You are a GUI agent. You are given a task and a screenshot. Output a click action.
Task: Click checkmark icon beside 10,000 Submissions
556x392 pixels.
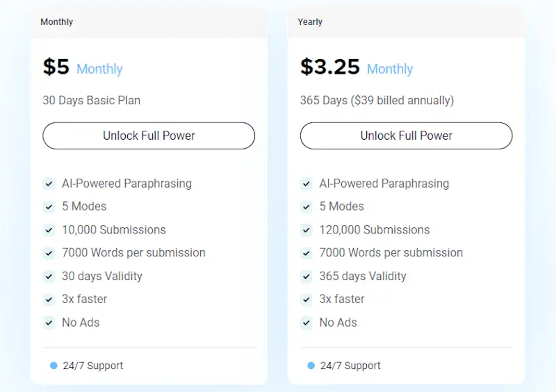click(x=49, y=230)
